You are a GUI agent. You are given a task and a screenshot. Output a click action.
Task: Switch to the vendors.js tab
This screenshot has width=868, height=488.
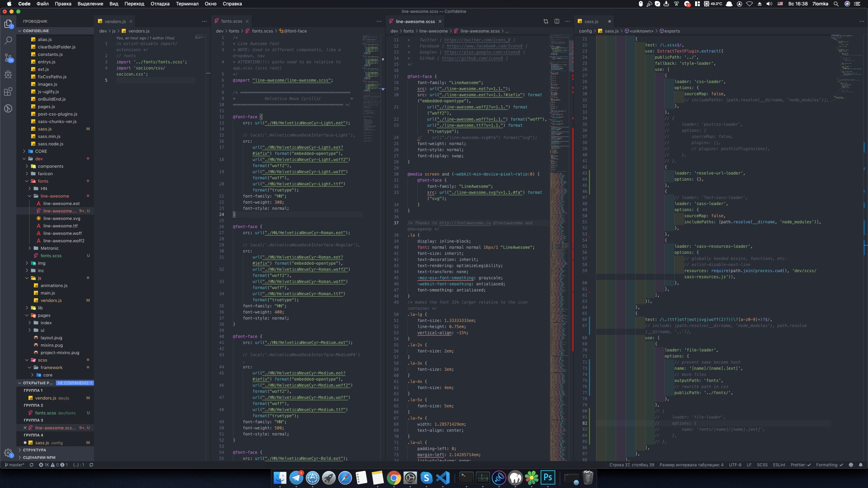[x=115, y=21]
